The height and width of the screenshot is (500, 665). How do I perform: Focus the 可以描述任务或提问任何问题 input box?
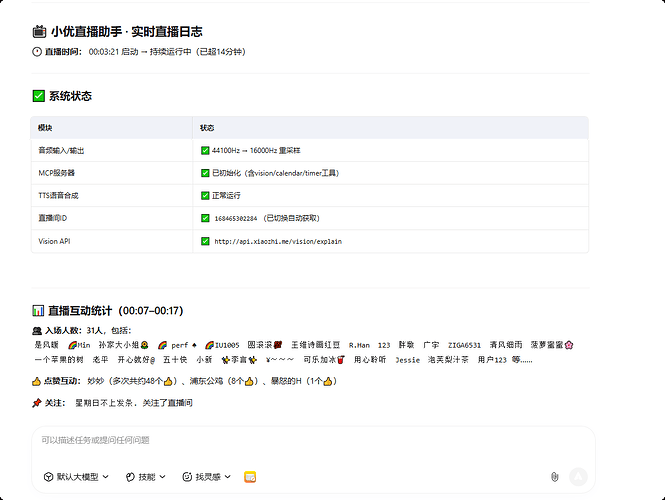click(300, 440)
